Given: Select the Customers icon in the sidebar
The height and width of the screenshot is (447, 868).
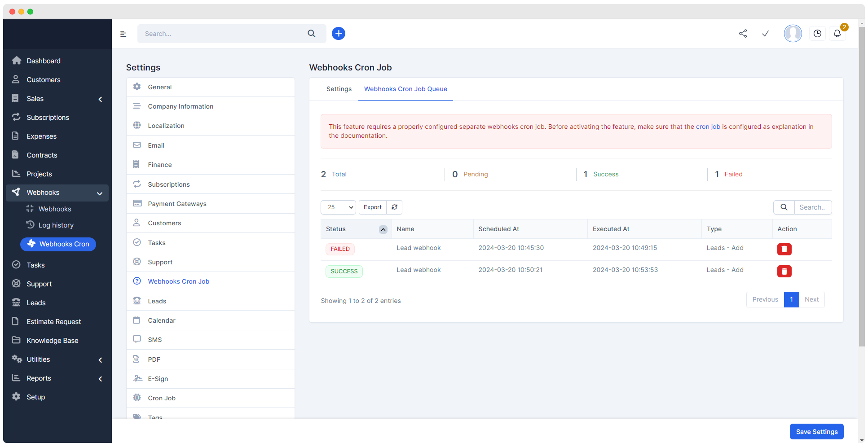Looking at the screenshot, I should (16, 79).
